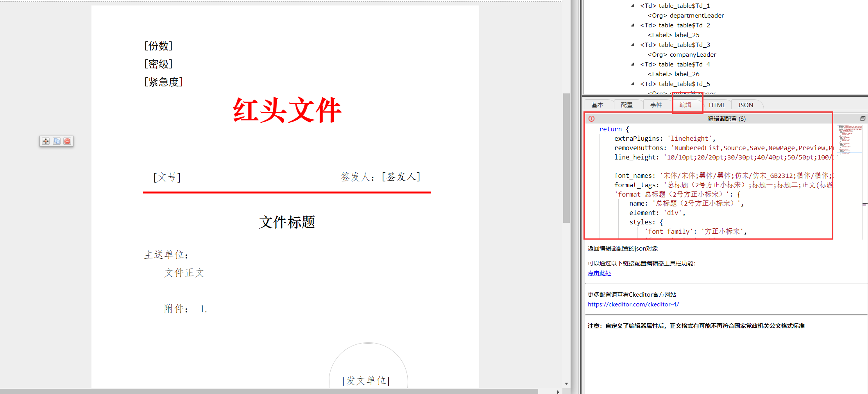Click the [发文单位] stamp placeholder
The height and width of the screenshot is (394, 868).
pyautogui.click(x=366, y=380)
